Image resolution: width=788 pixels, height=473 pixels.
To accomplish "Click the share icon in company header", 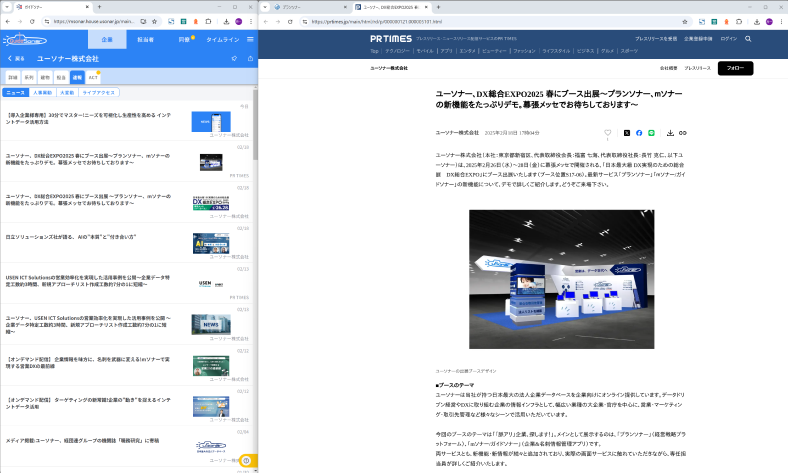I will (x=249, y=59).
